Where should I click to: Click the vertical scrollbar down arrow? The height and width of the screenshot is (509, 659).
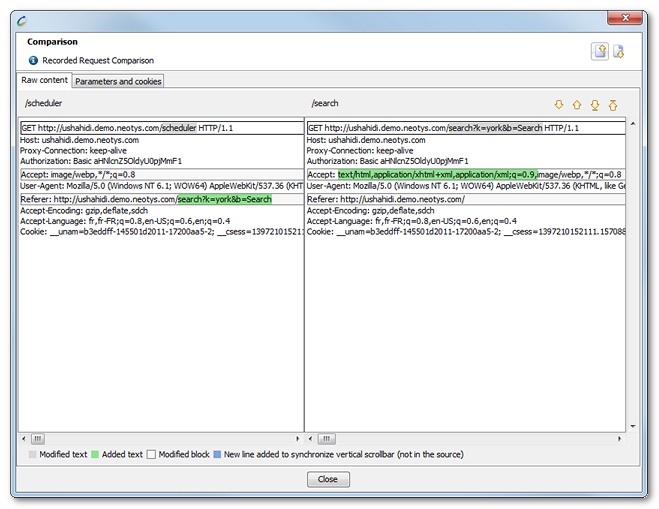click(631, 426)
